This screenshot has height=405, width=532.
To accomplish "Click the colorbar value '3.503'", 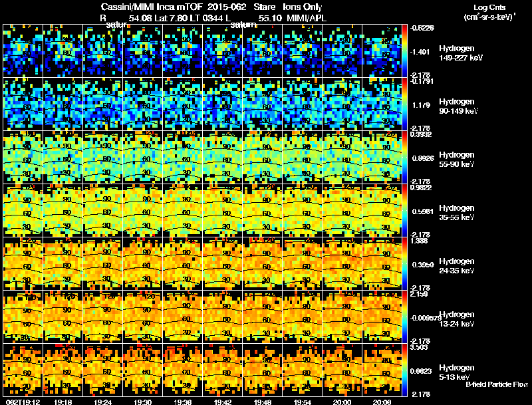I will (x=419, y=347).
